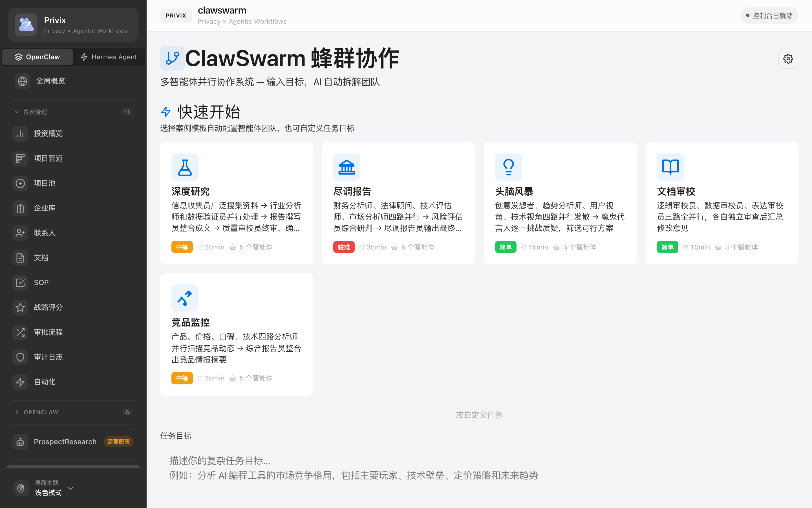Click the 10min duration on 文档审校
The height and width of the screenshot is (508, 812).
coord(696,247)
